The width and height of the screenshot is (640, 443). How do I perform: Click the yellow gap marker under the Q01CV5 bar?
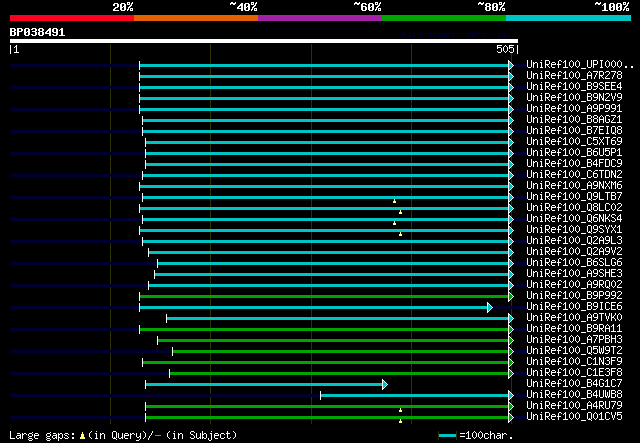coord(400,421)
